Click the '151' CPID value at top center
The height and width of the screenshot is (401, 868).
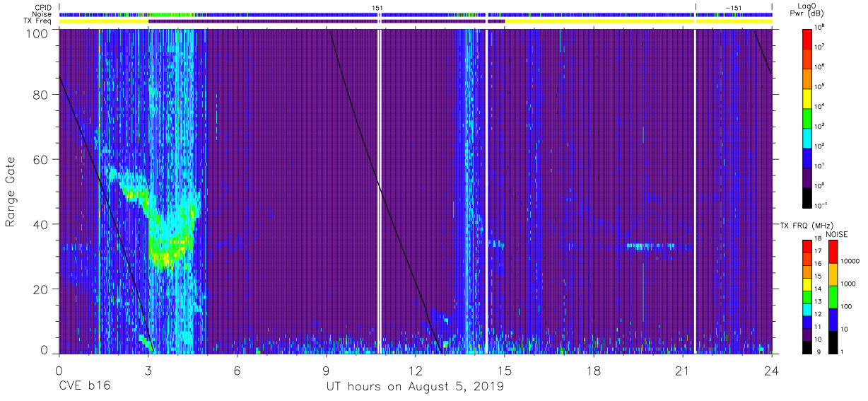(378, 7)
